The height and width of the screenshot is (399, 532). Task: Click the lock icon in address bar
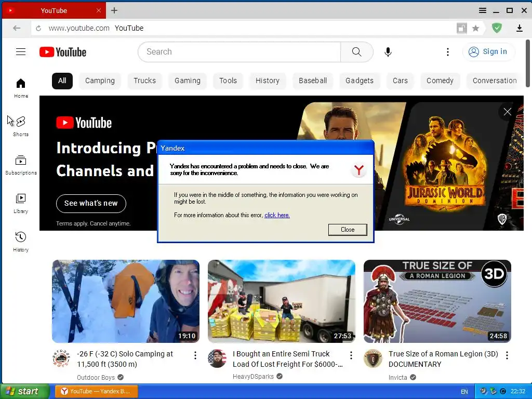[x=461, y=28]
